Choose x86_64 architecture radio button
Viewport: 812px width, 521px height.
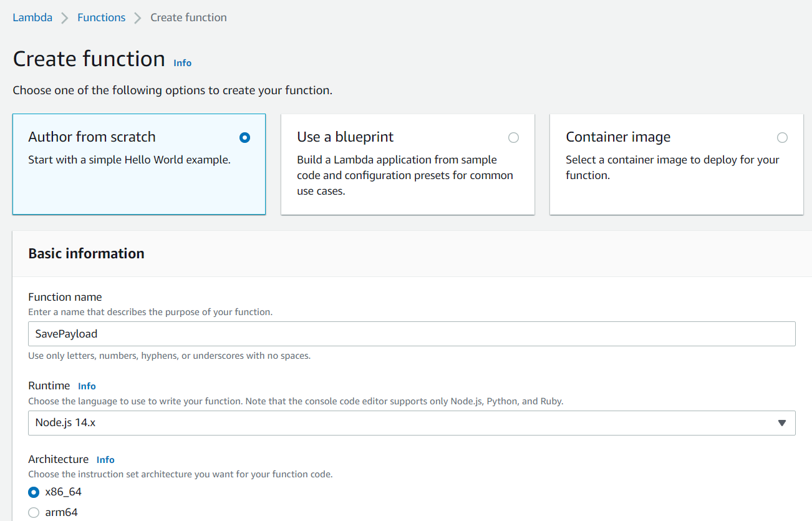[x=34, y=492]
